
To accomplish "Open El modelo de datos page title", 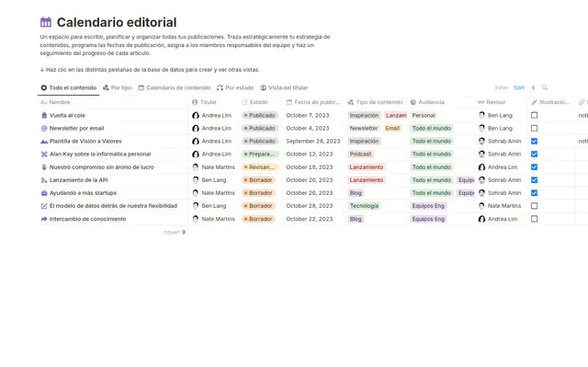I will (x=113, y=206).
